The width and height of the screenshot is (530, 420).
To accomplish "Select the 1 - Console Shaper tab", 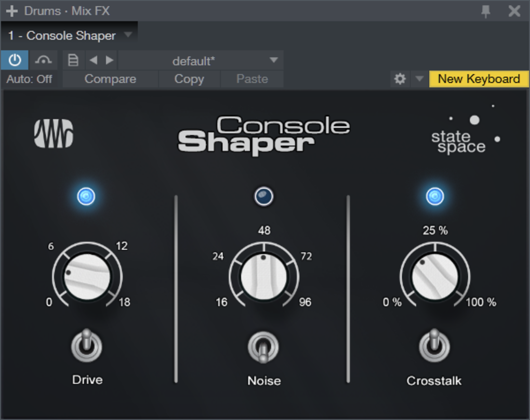I will (69, 35).
